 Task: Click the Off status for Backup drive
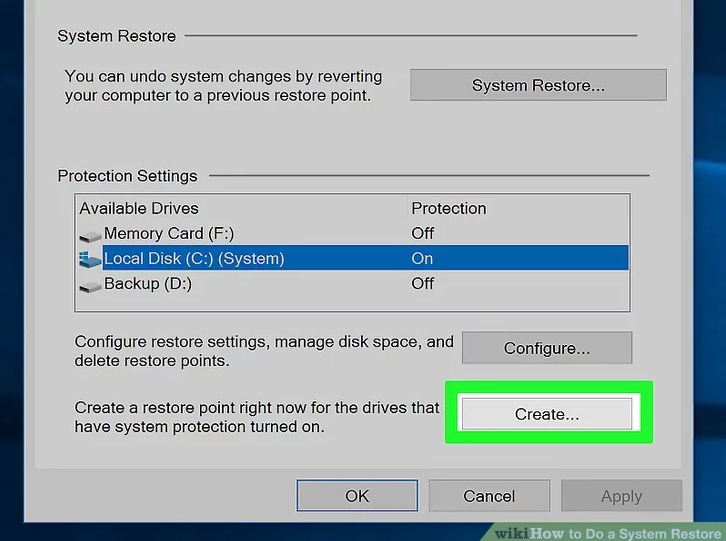click(423, 283)
